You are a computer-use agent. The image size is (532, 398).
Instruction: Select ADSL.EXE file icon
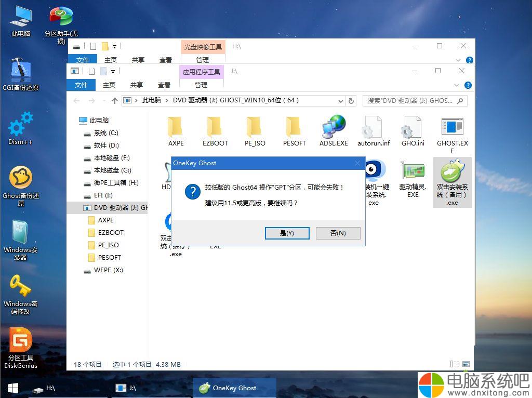334,131
